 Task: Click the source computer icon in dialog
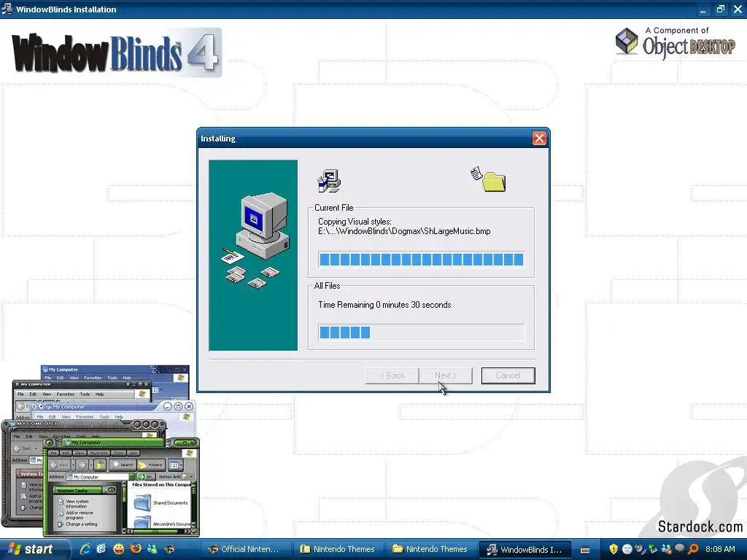tap(329, 181)
